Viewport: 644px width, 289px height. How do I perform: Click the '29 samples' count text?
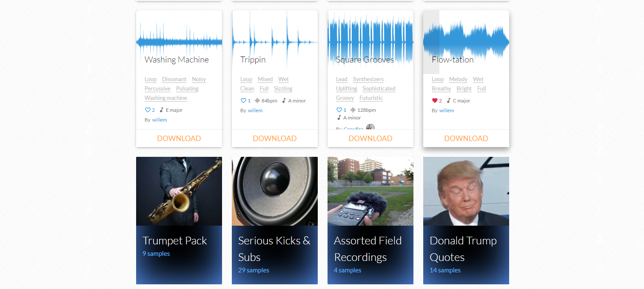coord(254,270)
